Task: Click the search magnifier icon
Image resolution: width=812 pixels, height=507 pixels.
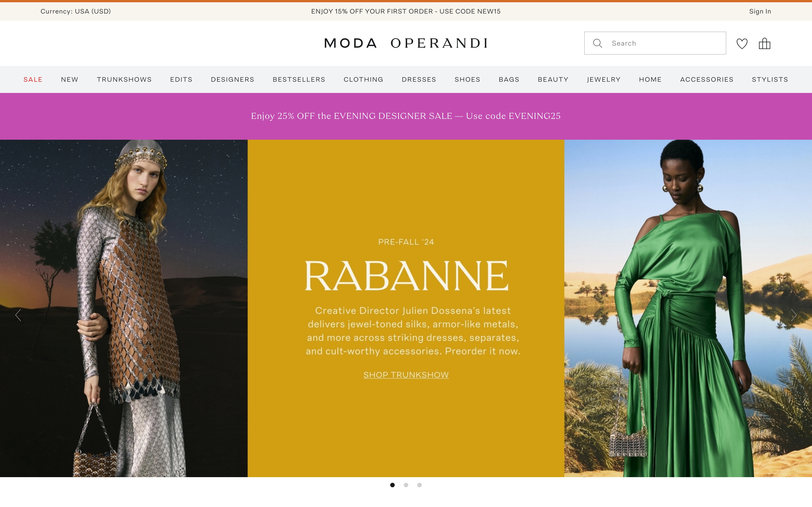Action: pyautogui.click(x=597, y=43)
